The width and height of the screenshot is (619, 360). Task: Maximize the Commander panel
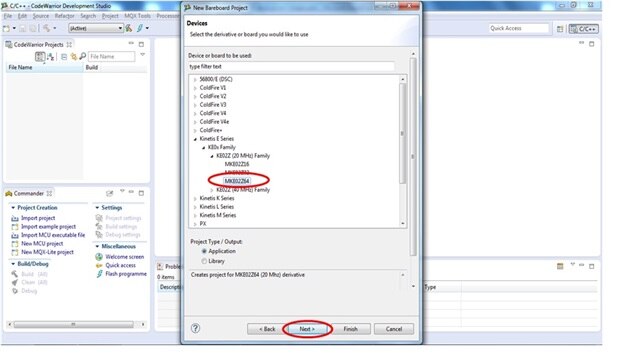(141, 193)
